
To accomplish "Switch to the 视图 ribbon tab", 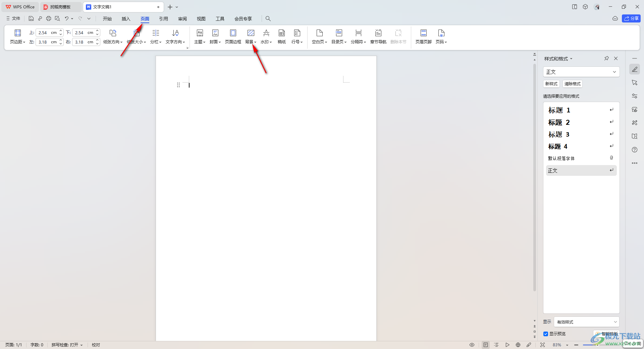I will tap(201, 18).
